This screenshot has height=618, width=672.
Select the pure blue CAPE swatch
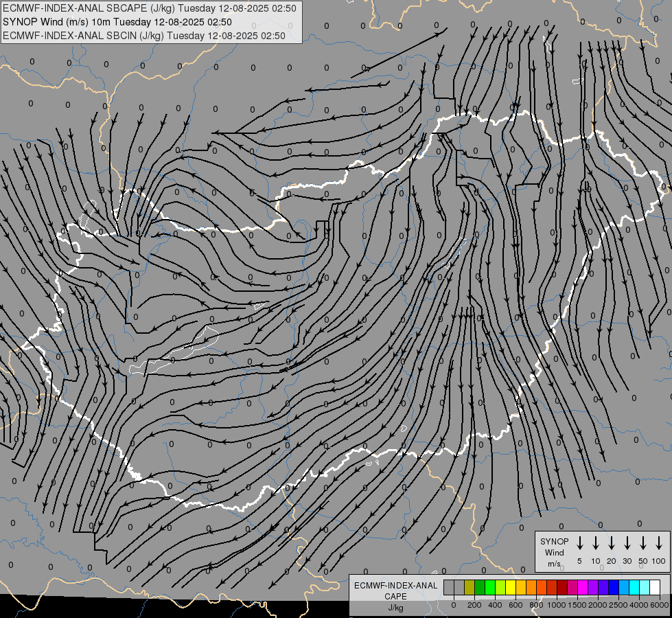point(614,587)
